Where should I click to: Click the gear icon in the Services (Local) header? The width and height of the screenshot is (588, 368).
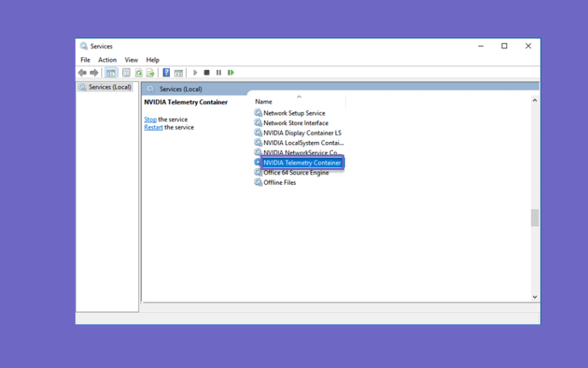tap(151, 89)
